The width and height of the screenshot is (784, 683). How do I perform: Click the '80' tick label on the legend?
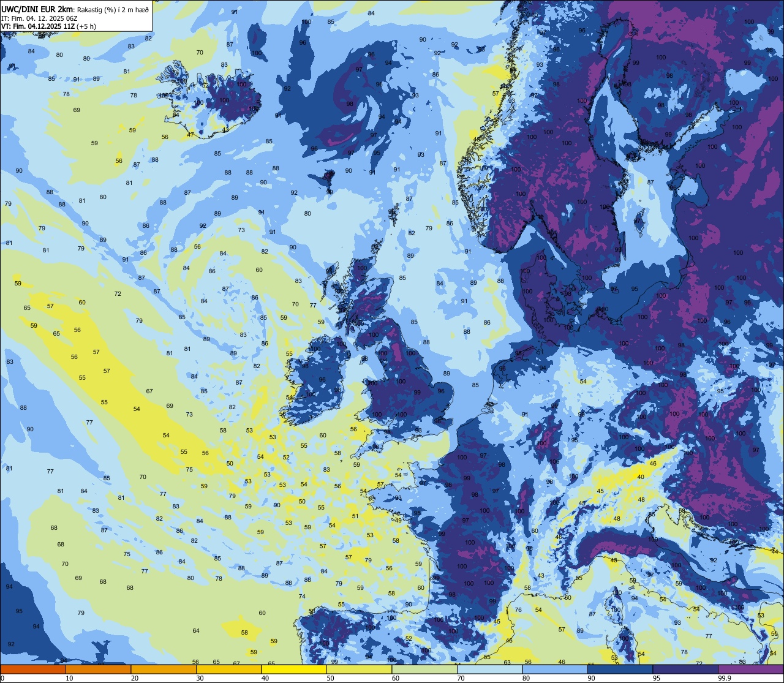coord(526,678)
